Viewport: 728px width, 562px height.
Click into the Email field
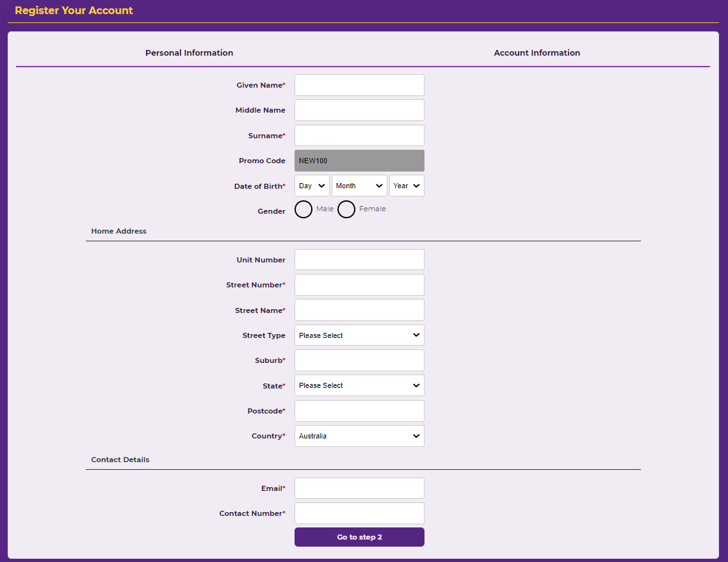359,488
